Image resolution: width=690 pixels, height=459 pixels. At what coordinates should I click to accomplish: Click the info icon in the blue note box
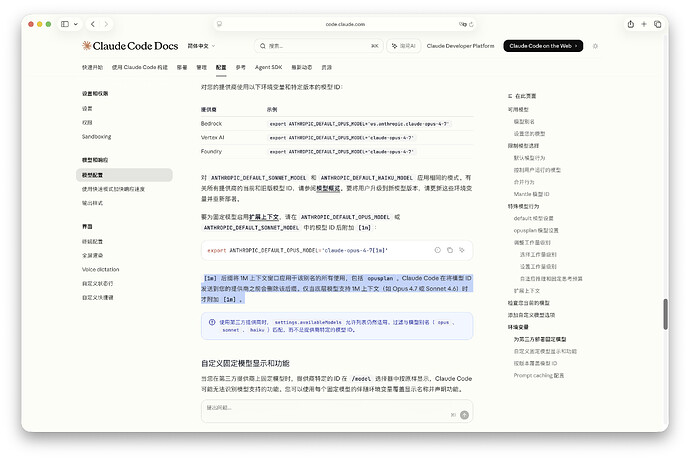pyautogui.click(x=212, y=322)
